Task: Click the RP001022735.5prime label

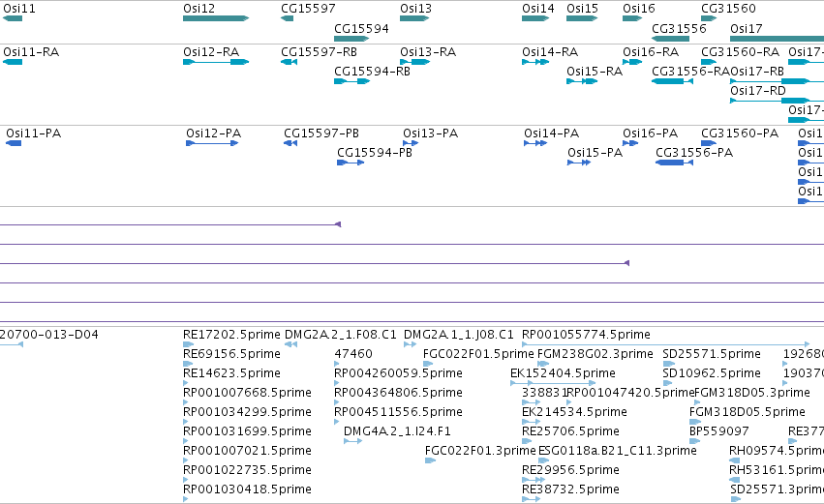Action: [x=247, y=470]
